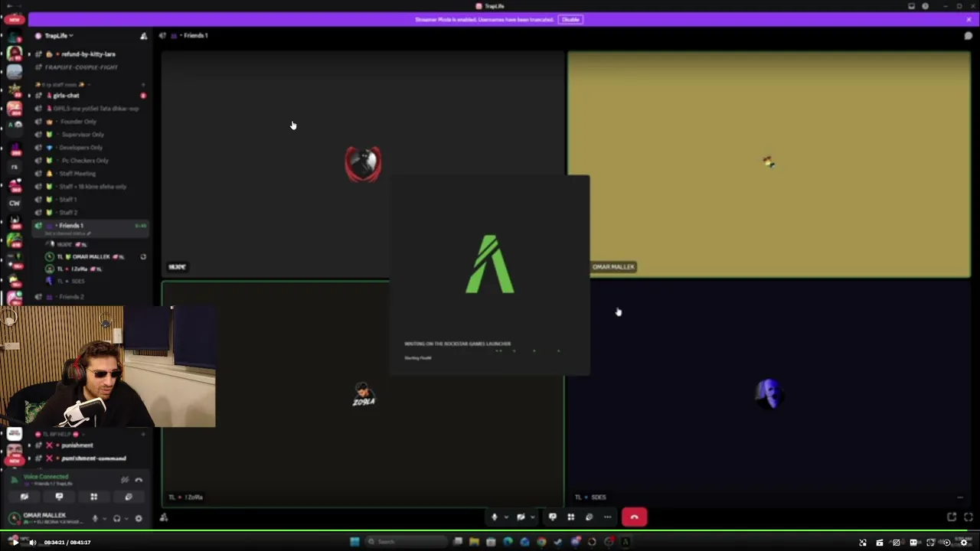Join Staff 1 voice channel

click(68, 200)
